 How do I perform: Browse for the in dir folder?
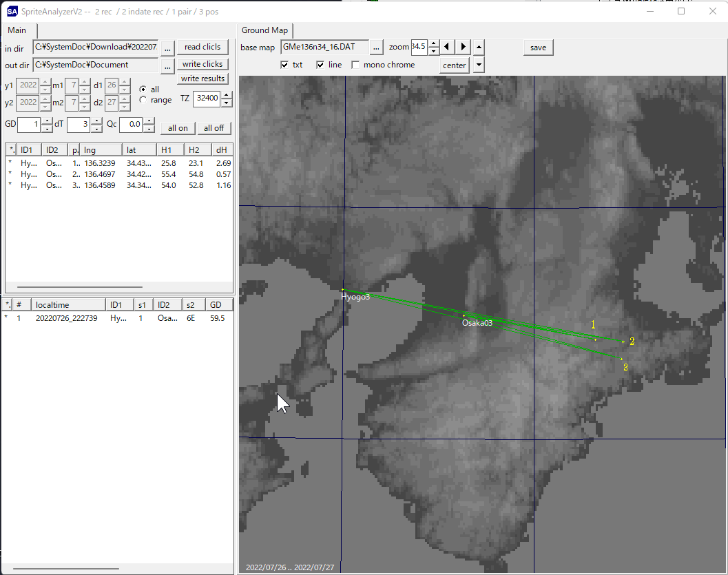[x=167, y=48]
